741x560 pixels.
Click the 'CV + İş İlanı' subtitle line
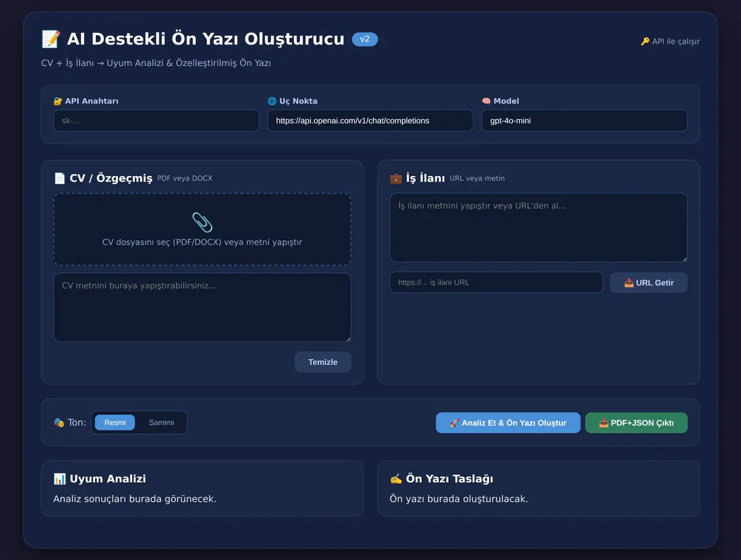pyautogui.click(x=156, y=63)
